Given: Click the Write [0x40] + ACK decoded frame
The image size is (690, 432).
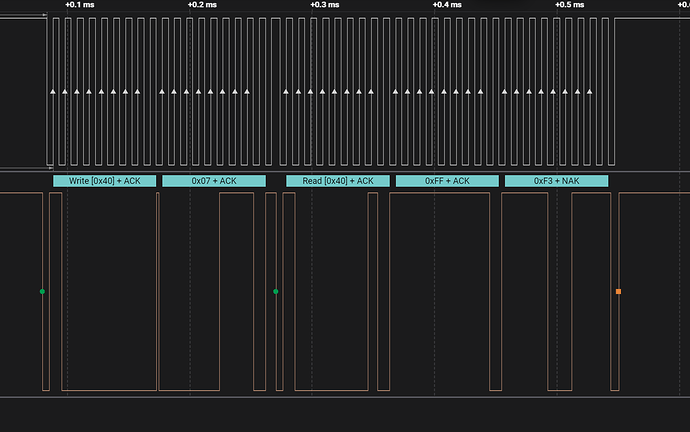Looking at the screenshot, I should tap(104, 181).
